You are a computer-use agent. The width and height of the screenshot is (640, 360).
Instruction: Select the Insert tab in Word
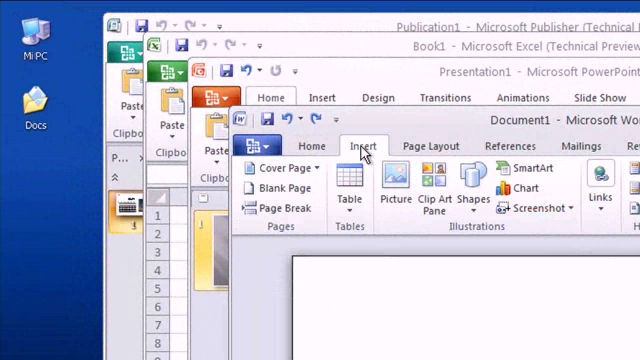pos(363,146)
